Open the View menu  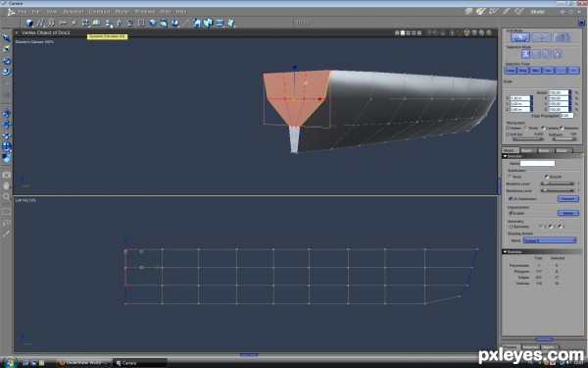[52, 12]
